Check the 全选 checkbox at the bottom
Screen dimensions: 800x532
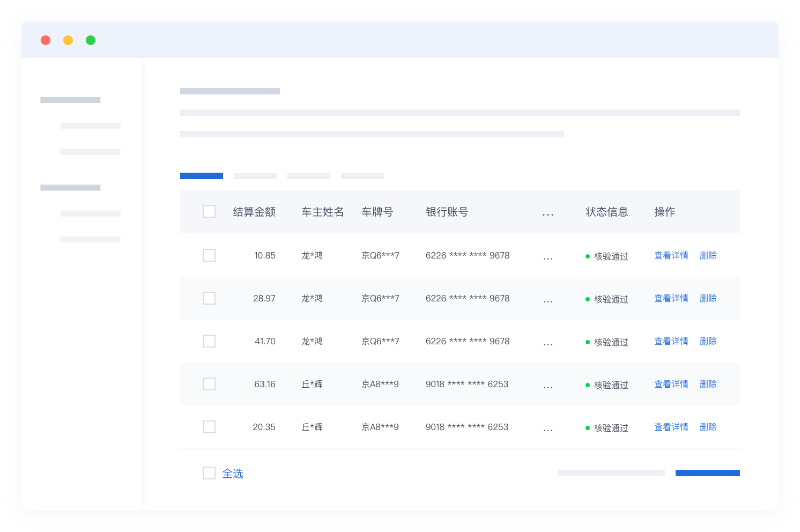(209, 472)
